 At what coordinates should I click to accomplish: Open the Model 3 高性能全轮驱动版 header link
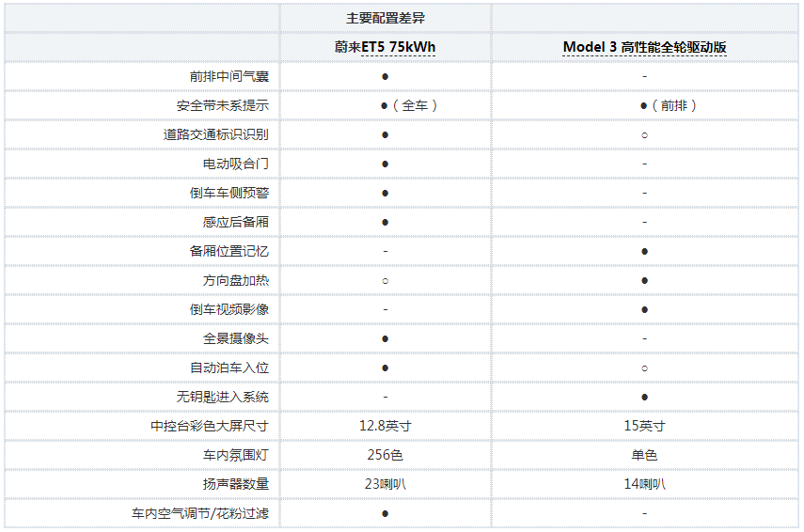pos(644,47)
